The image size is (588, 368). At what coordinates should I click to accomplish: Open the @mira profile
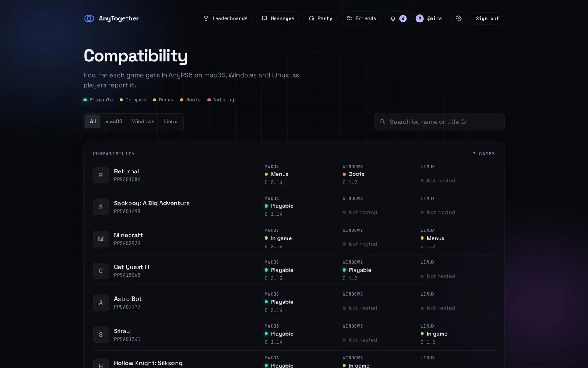(x=429, y=18)
